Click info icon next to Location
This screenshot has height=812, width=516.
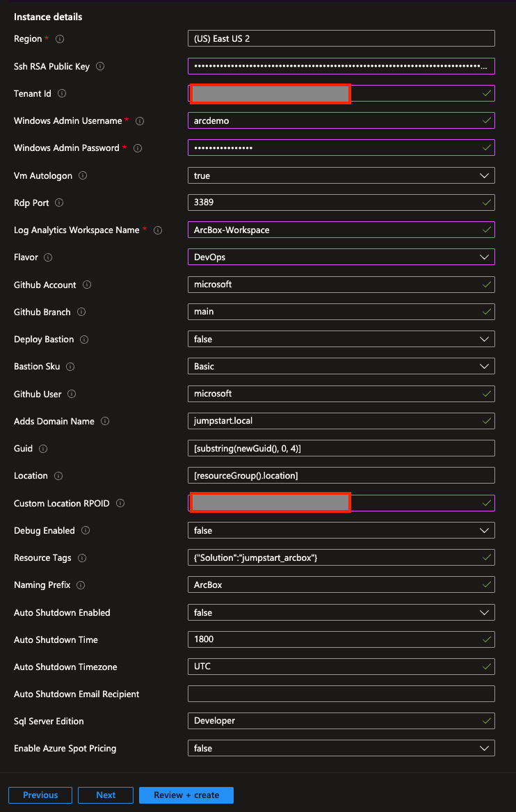point(58,475)
